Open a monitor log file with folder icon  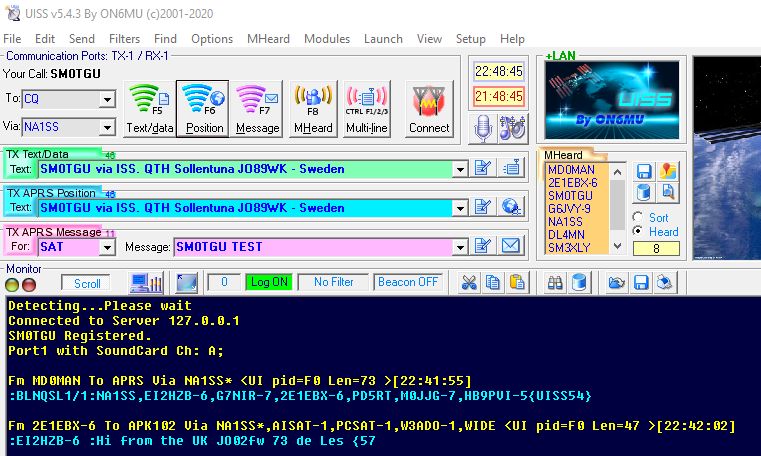tap(617, 283)
